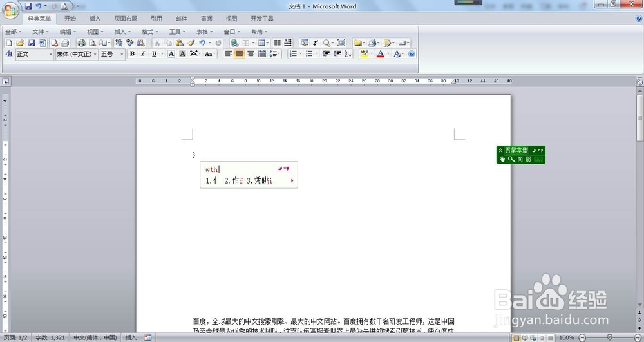Click the yellow highlight color button
The image size is (644, 342).
point(363,54)
